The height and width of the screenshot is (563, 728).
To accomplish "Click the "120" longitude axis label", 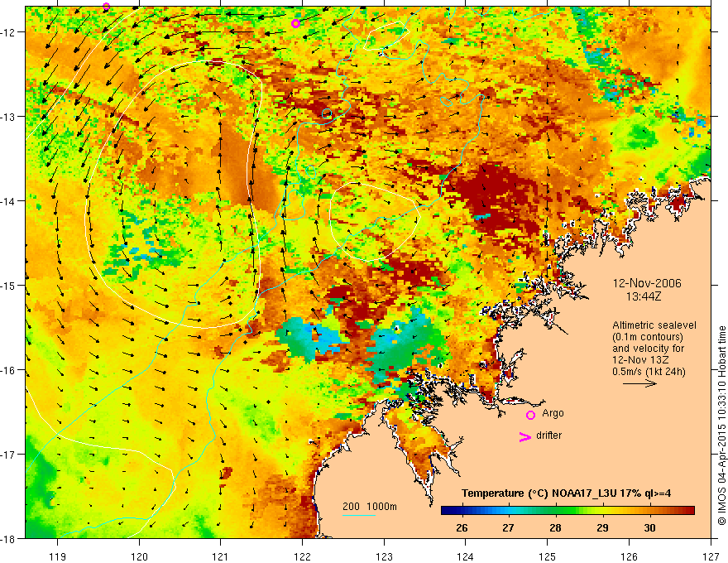I will click(139, 556).
